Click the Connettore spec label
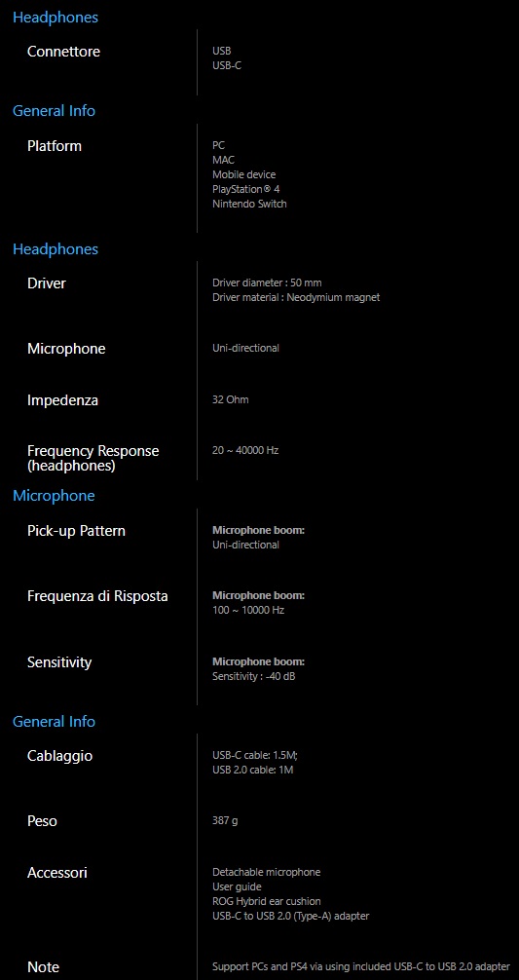This screenshot has height=980, width=519. tap(63, 52)
